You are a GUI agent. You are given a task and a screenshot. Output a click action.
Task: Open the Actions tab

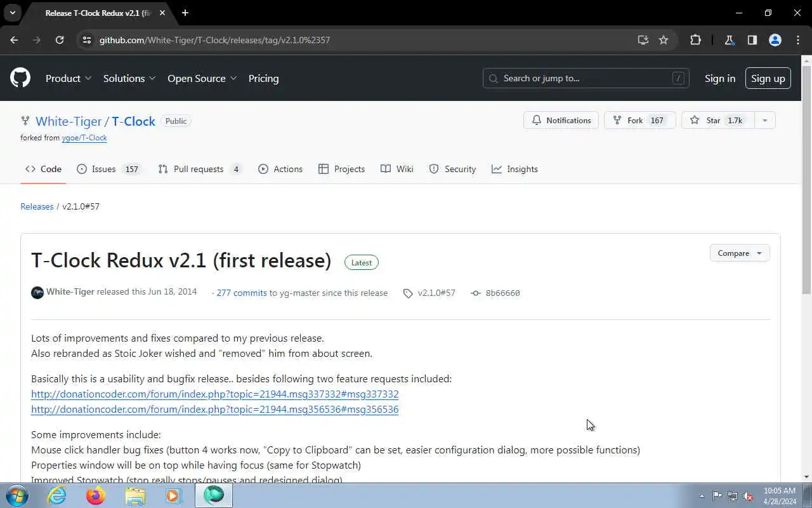click(x=280, y=169)
